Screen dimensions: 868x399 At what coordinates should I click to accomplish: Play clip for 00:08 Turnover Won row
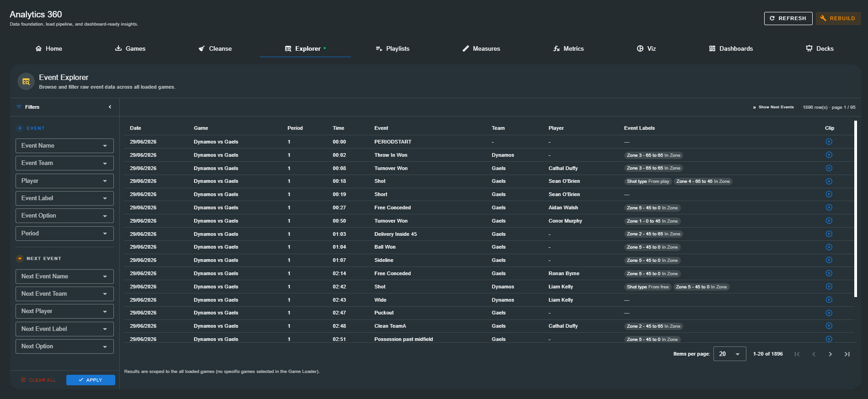click(x=829, y=168)
